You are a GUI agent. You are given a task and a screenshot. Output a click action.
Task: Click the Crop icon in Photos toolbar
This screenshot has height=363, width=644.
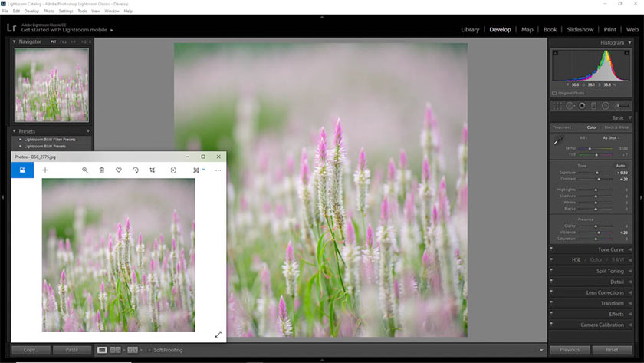(x=153, y=170)
